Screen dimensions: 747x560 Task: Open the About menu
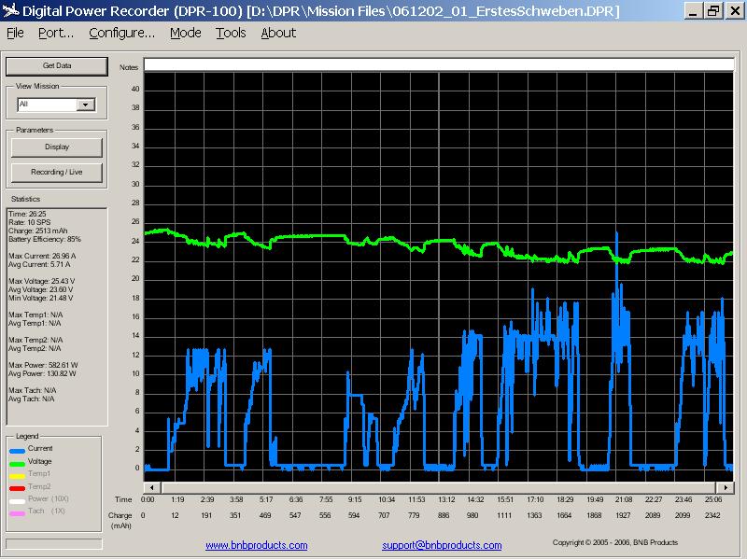pyautogui.click(x=278, y=33)
